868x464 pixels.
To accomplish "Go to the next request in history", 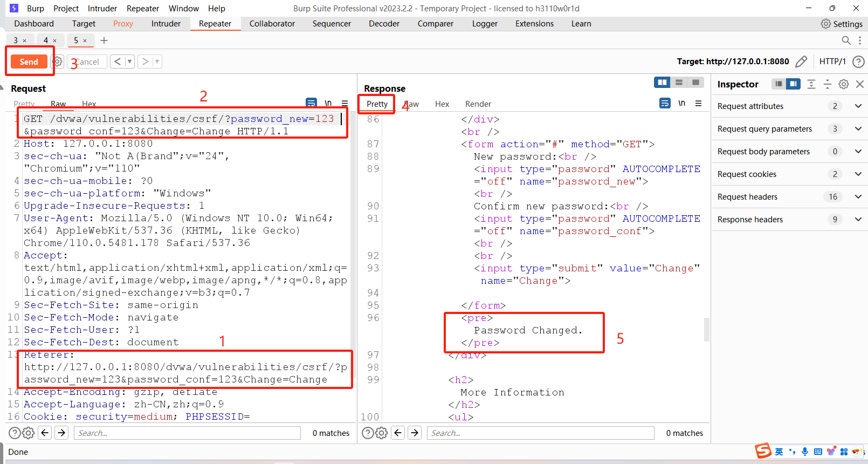I will pyautogui.click(x=145, y=62).
